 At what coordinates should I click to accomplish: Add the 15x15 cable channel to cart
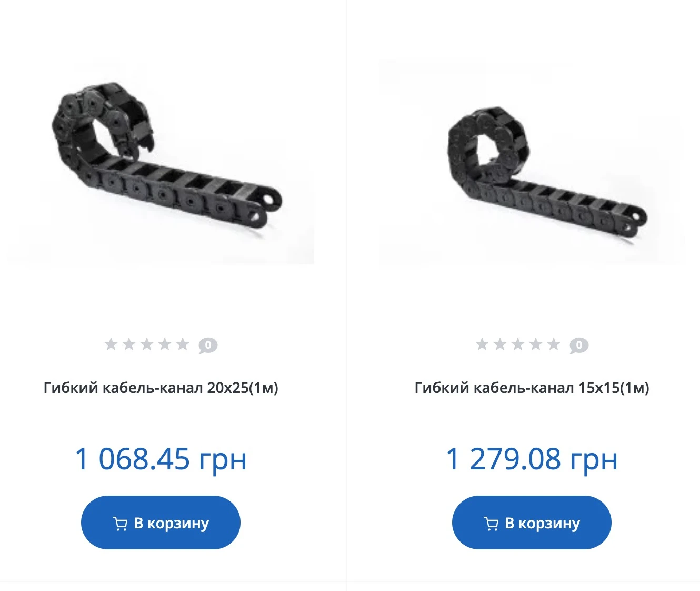532,523
